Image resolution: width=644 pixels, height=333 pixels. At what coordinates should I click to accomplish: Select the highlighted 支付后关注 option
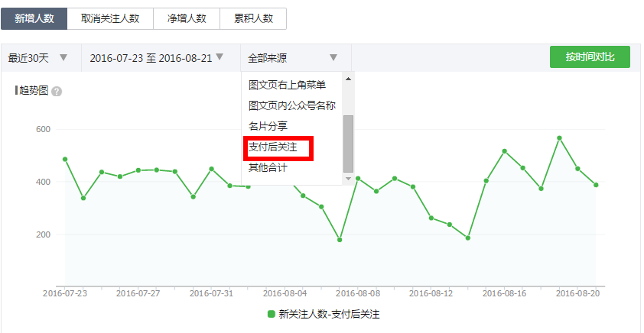[x=272, y=146]
